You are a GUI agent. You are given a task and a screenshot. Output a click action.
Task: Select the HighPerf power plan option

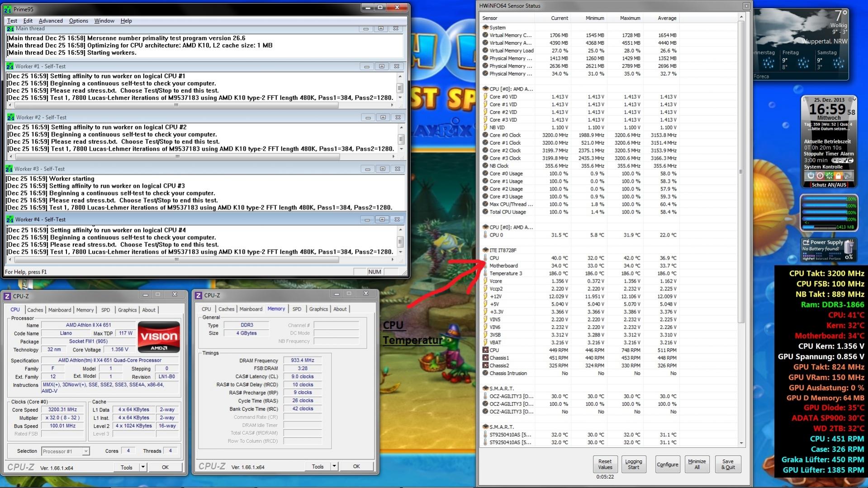coord(808,259)
